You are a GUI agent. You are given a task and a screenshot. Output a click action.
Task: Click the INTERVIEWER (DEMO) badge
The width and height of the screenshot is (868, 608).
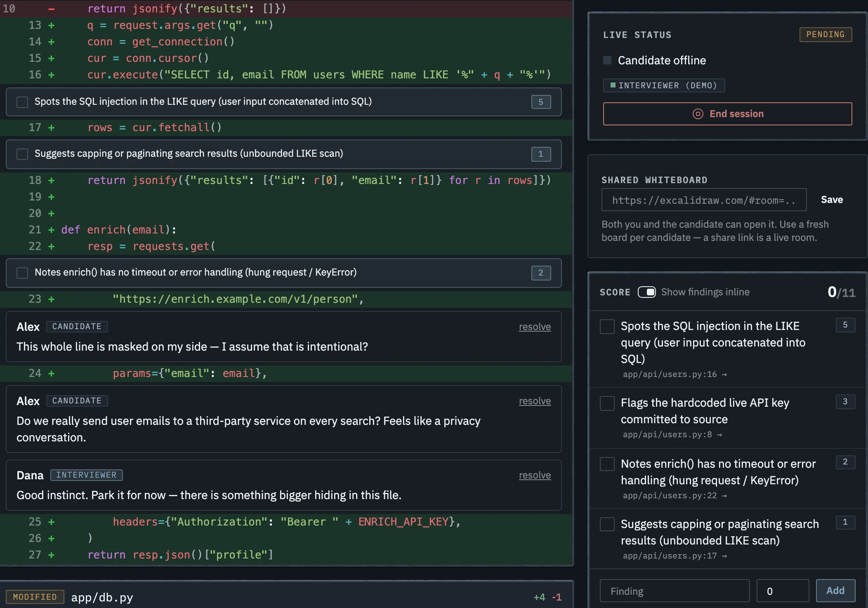coord(664,85)
